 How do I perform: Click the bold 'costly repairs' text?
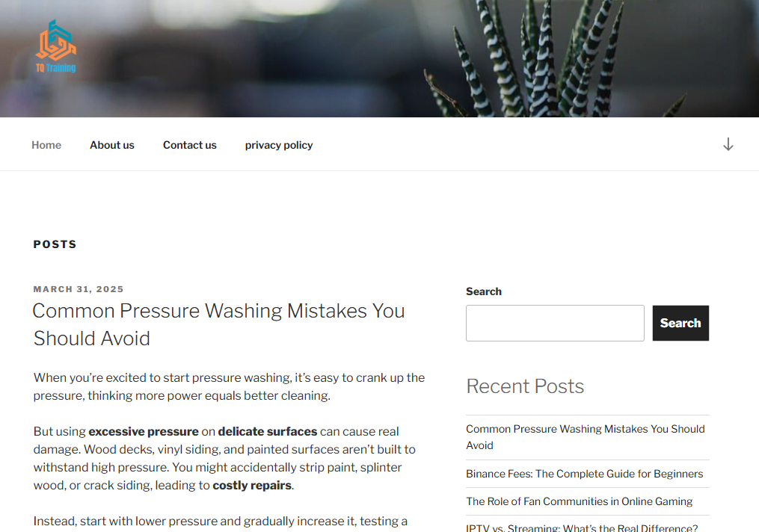point(252,486)
